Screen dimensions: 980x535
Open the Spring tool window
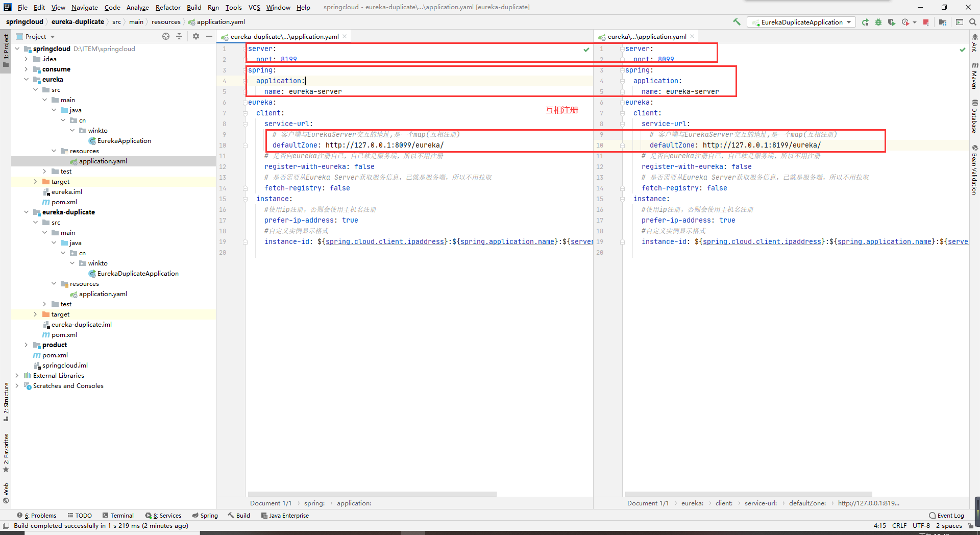205,516
